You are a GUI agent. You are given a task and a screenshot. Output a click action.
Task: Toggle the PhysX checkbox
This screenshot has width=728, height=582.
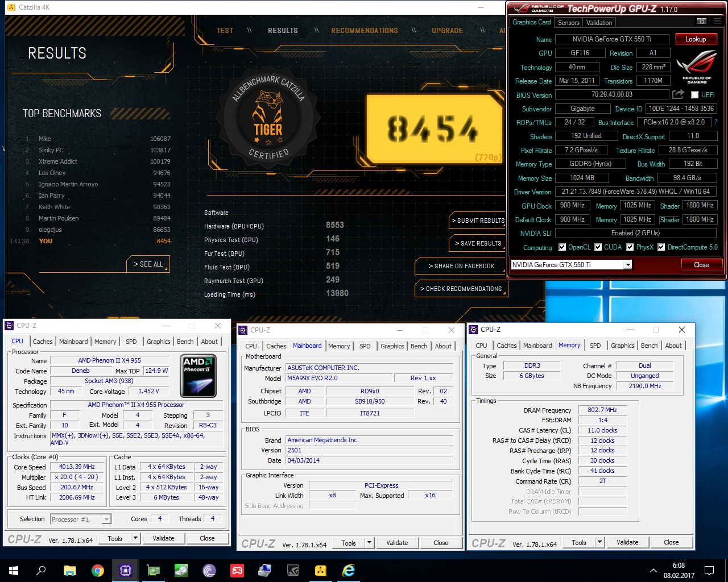(x=630, y=247)
